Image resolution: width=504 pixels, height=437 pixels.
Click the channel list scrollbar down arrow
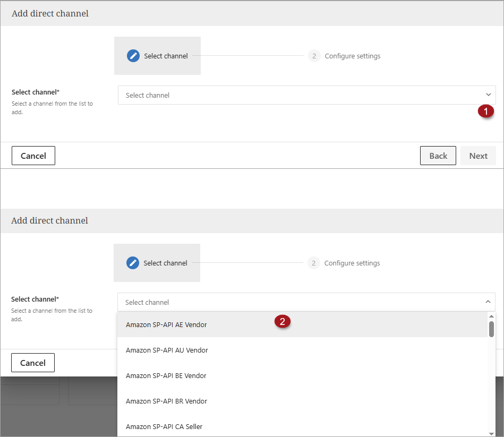click(491, 433)
